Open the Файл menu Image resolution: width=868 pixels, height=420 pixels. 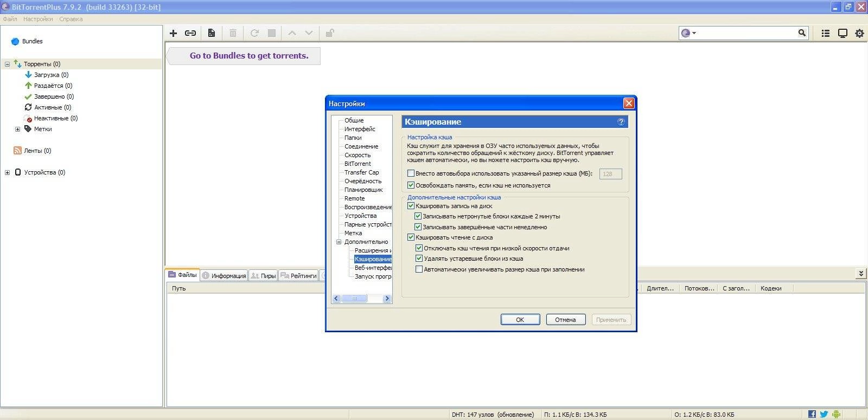coord(10,19)
